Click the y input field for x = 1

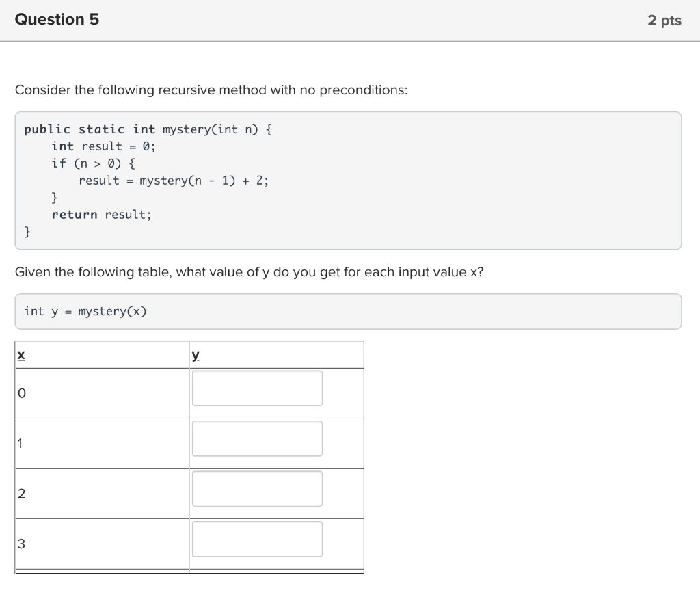tap(257, 438)
